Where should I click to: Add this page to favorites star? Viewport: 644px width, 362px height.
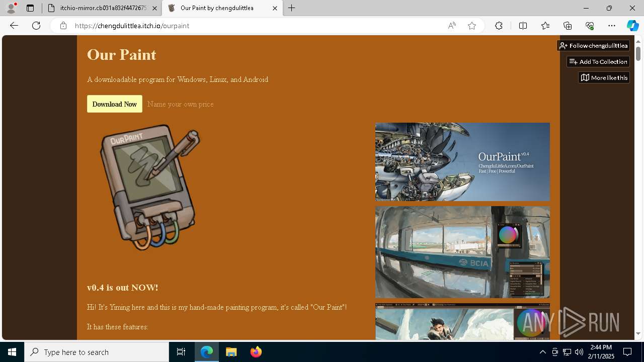[472, 26]
